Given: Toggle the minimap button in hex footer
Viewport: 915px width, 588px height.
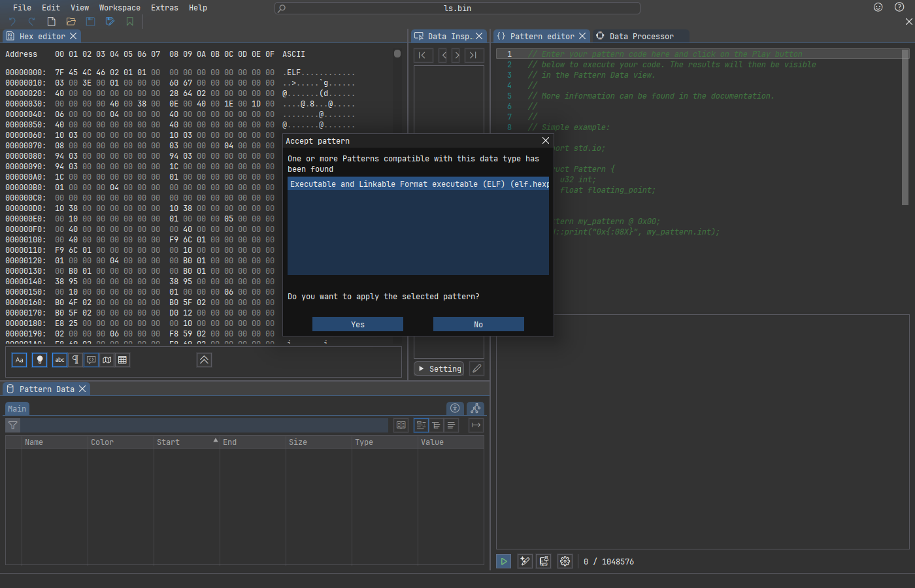Looking at the screenshot, I should [x=107, y=360].
